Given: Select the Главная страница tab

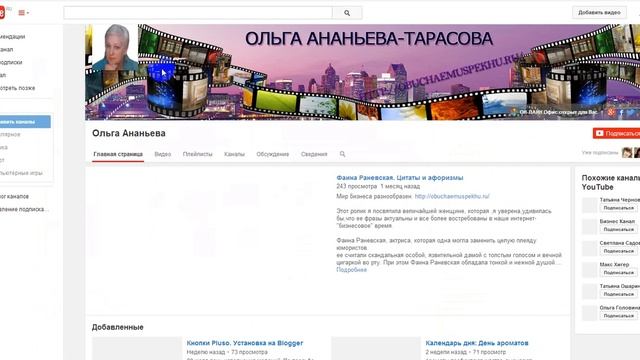Looking at the screenshot, I should [118, 154].
